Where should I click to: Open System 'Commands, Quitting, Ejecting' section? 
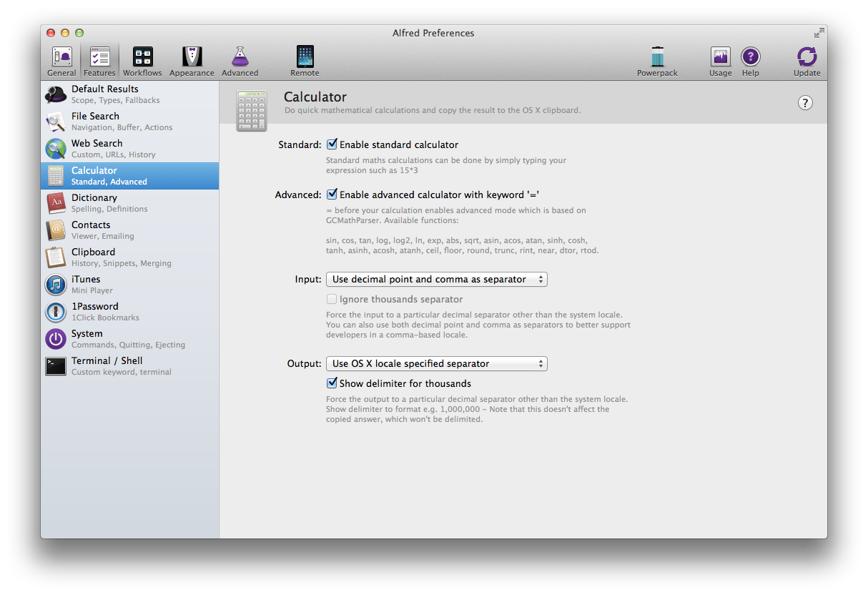point(130,339)
